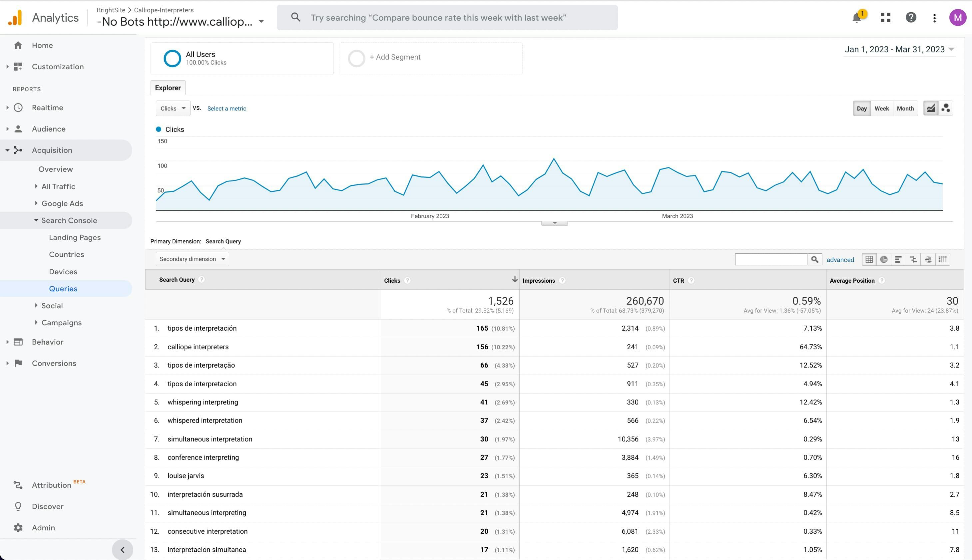The width and height of the screenshot is (972, 560).
Task: Toggle the All Users segment circle
Action: 172,59
